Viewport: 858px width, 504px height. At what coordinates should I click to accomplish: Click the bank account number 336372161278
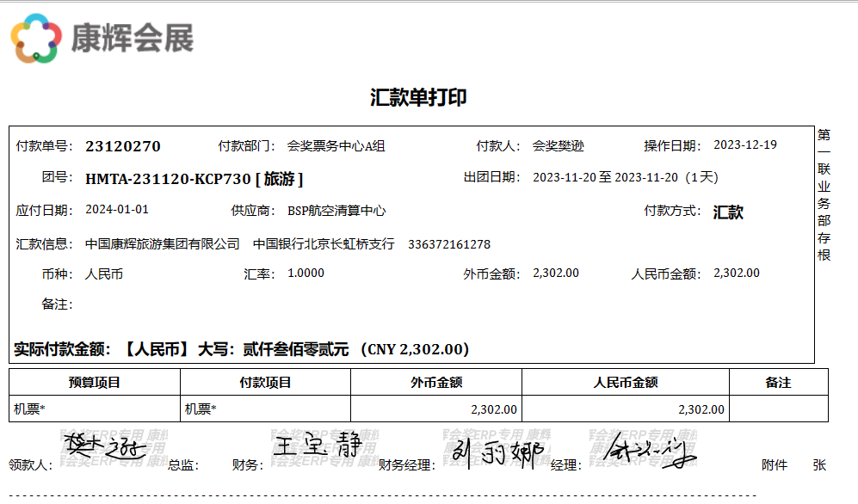tap(449, 244)
